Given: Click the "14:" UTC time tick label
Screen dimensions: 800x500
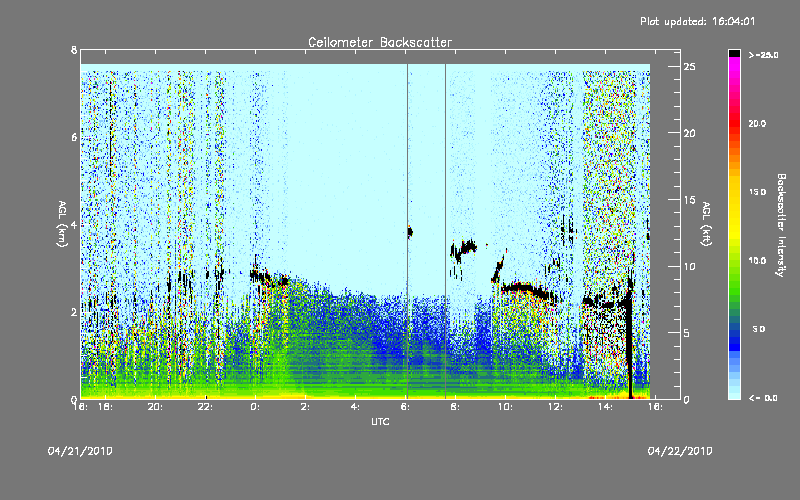Looking at the screenshot, I should click(x=605, y=407).
